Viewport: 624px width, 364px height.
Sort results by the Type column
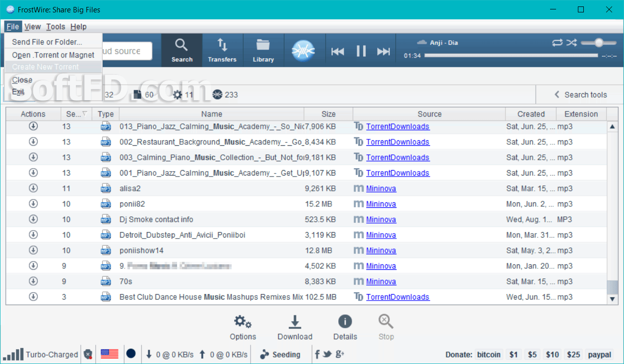point(106,114)
